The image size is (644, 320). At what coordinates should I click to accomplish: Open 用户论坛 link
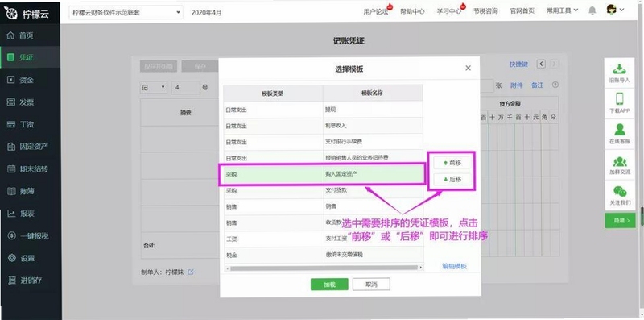(x=375, y=11)
